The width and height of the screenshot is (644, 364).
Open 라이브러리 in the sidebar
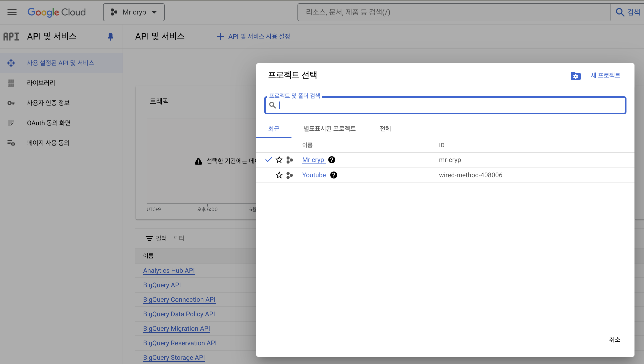pyautogui.click(x=41, y=83)
